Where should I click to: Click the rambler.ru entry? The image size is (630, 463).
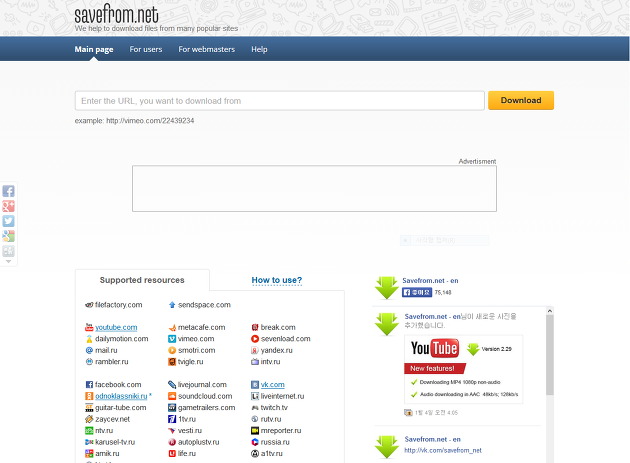(x=107, y=361)
